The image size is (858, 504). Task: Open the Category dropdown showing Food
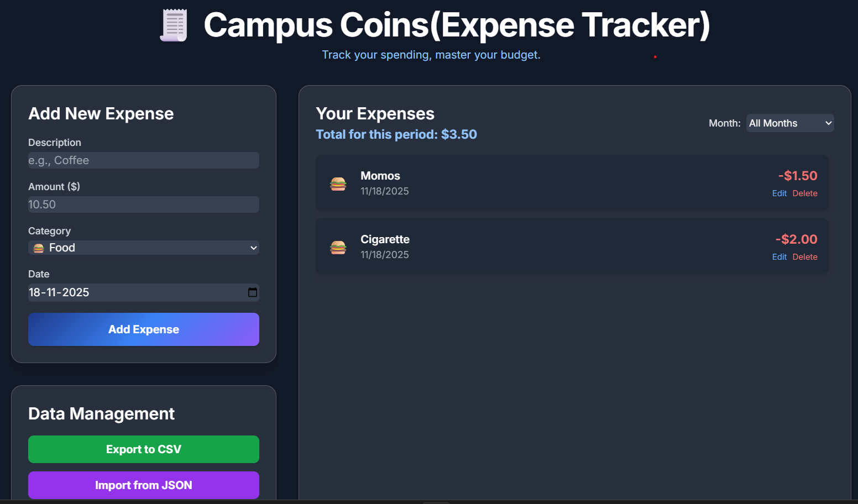click(x=143, y=248)
